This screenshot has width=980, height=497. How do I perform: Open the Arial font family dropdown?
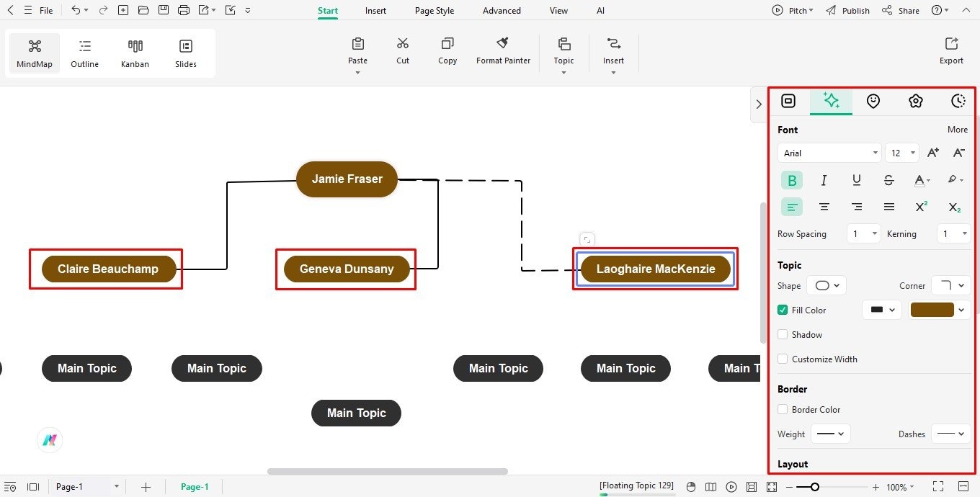829,153
